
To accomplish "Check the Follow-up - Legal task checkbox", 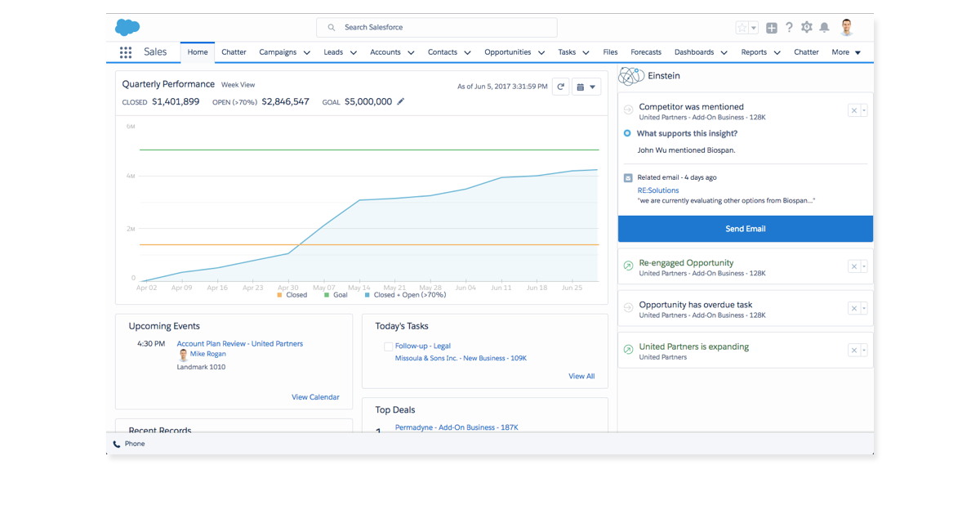I will [388, 346].
